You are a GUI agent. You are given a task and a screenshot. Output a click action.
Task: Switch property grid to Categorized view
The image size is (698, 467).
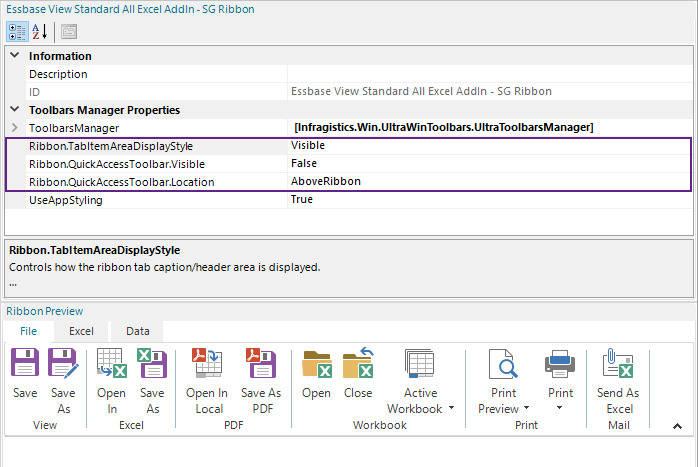(x=17, y=32)
